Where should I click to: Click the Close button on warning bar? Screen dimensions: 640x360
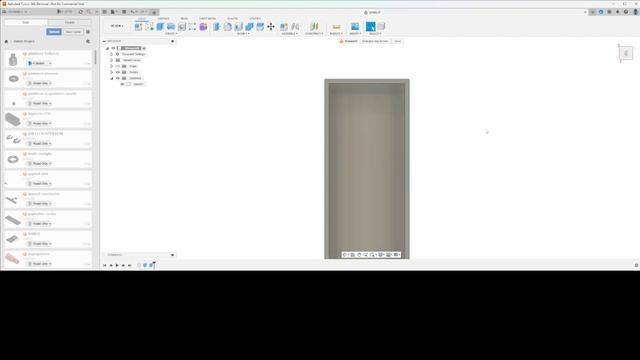click(x=398, y=41)
